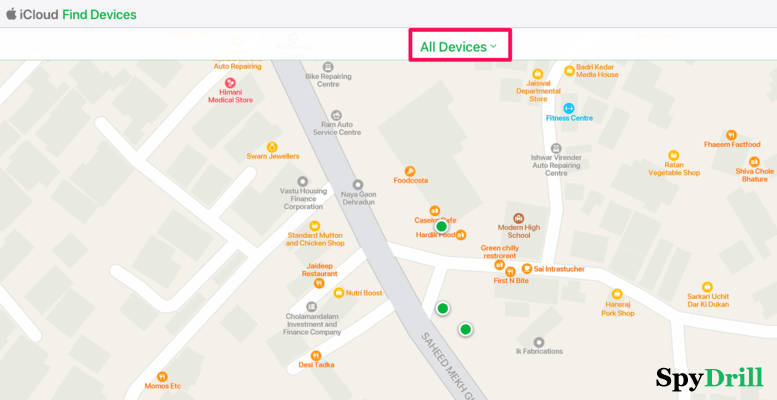
Task: Click the Fhaeem Fastfood pin icon
Action: pyautogui.click(x=731, y=135)
